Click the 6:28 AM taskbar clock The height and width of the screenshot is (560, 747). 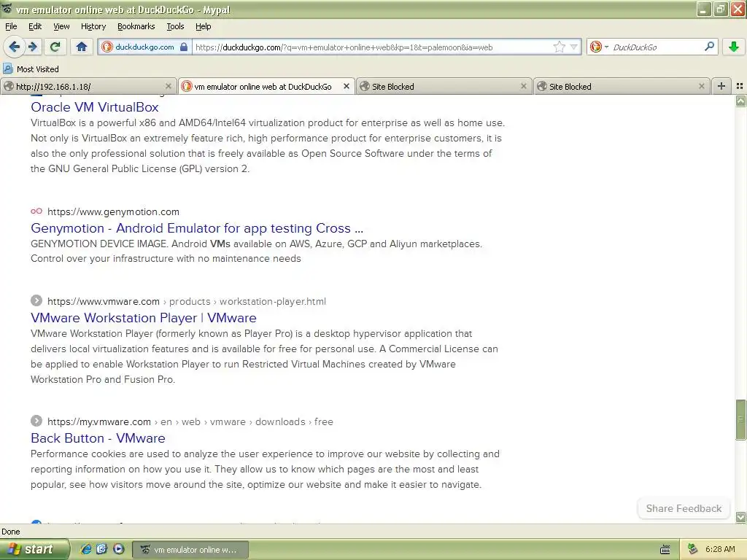pos(720,550)
